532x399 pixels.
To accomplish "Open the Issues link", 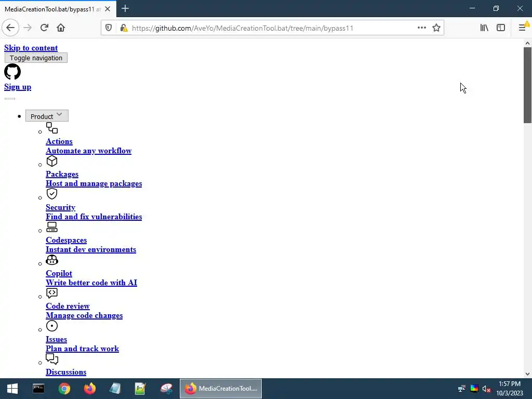I will [x=56, y=339].
